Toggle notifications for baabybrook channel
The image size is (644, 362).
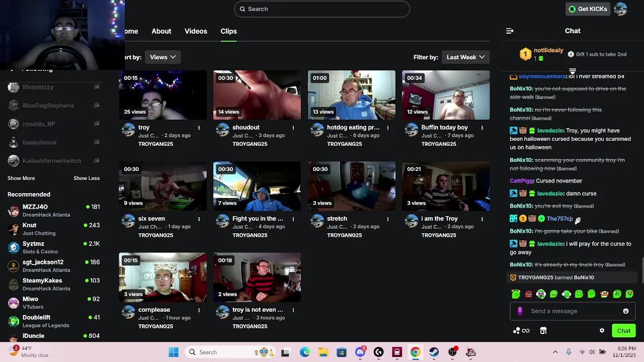point(96,142)
